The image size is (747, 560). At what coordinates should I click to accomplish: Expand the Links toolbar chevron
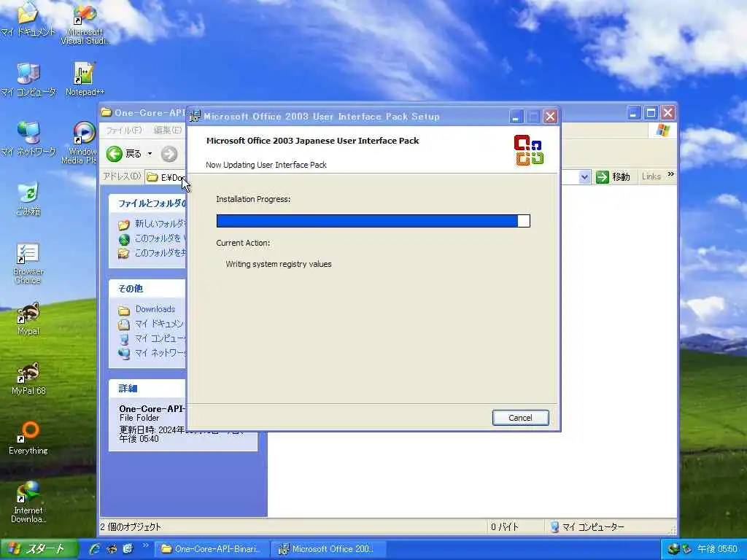tap(671, 174)
